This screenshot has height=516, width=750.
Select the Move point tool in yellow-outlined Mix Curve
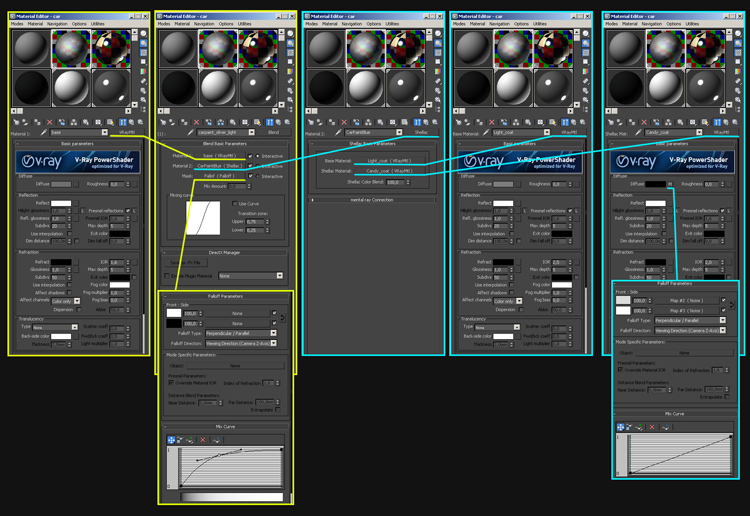pos(171,441)
